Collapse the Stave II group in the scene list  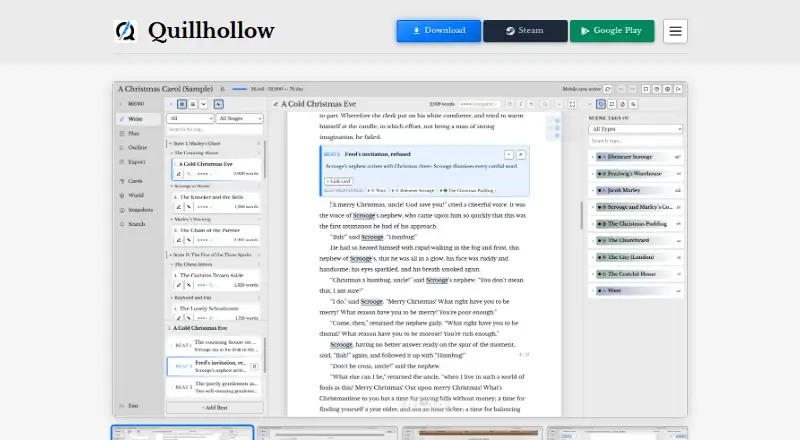pyautogui.click(x=170, y=255)
